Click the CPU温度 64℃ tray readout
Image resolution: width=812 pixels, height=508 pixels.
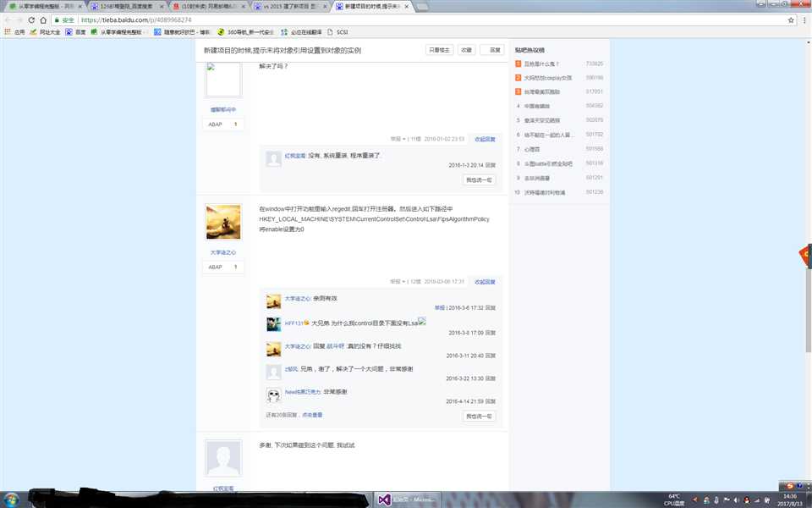[x=674, y=500]
